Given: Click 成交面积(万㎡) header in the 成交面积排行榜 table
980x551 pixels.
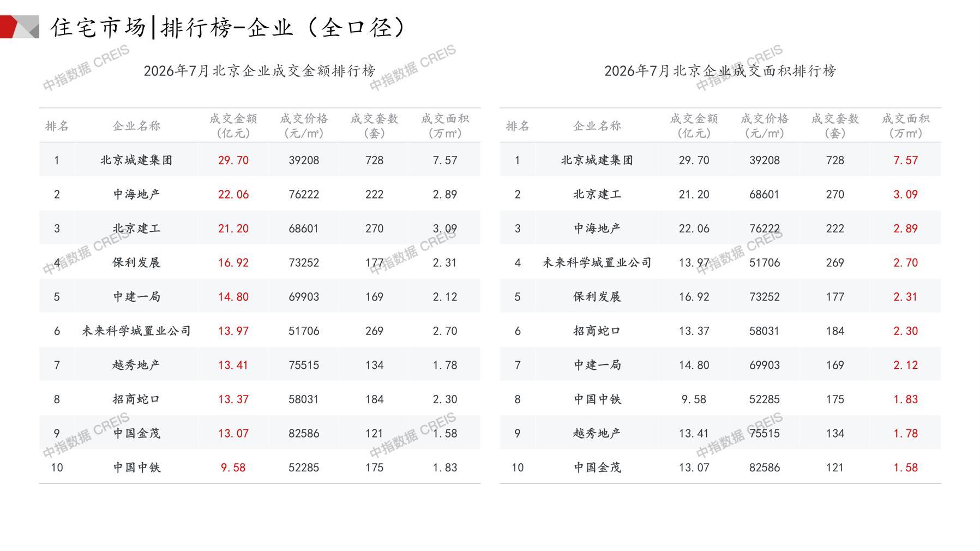Looking at the screenshot, I should 906,126.
